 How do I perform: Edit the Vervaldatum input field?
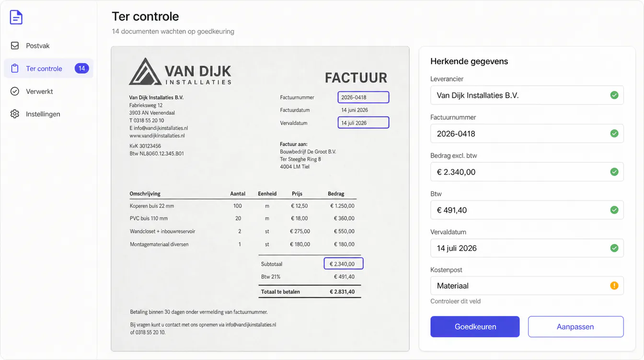[527, 248]
